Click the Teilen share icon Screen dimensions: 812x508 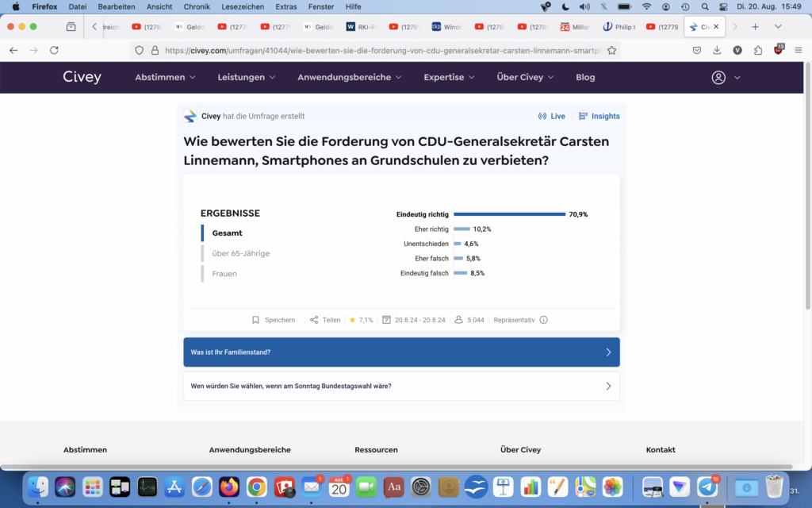click(314, 320)
